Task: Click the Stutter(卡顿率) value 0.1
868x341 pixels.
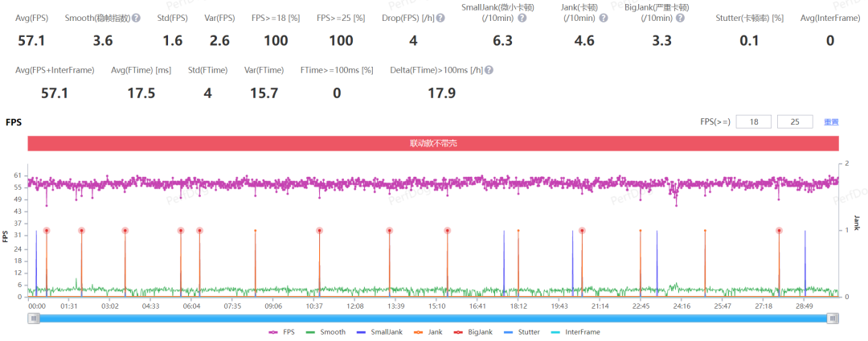Action: click(748, 40)
